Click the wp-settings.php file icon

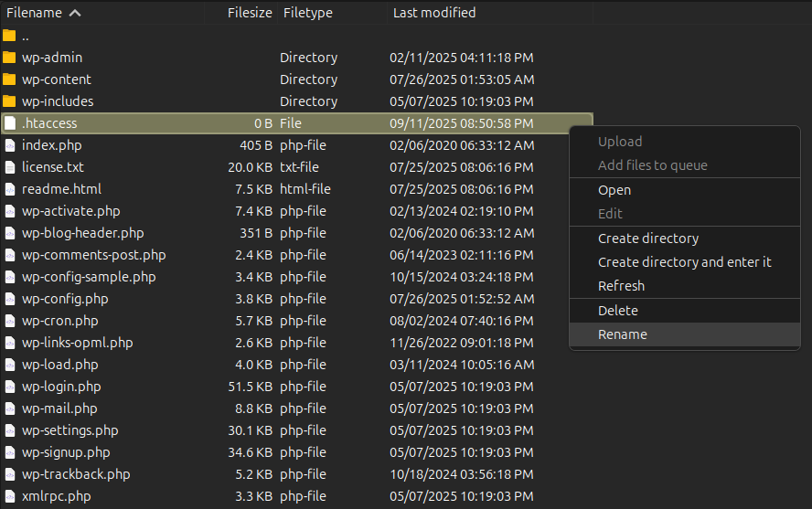pos(10,430)
